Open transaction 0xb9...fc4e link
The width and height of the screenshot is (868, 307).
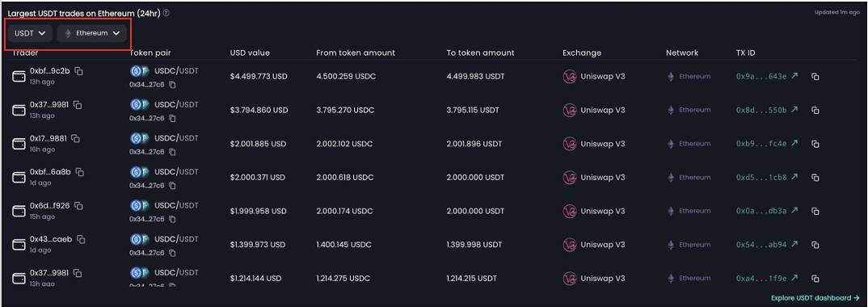pyautogui.click(x=767, y=144)
